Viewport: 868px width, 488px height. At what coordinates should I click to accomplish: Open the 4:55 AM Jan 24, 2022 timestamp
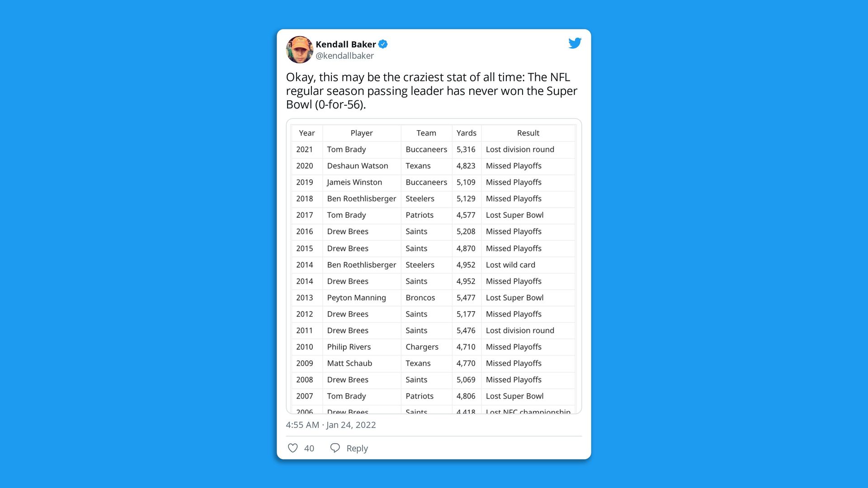click(x=330, y=425)
